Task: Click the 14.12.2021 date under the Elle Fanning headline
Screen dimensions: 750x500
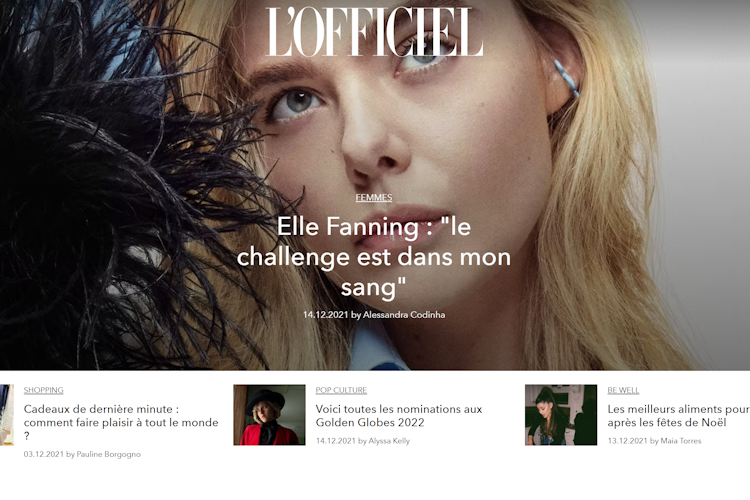Action: pyautogui.click(x=326, y=315)
